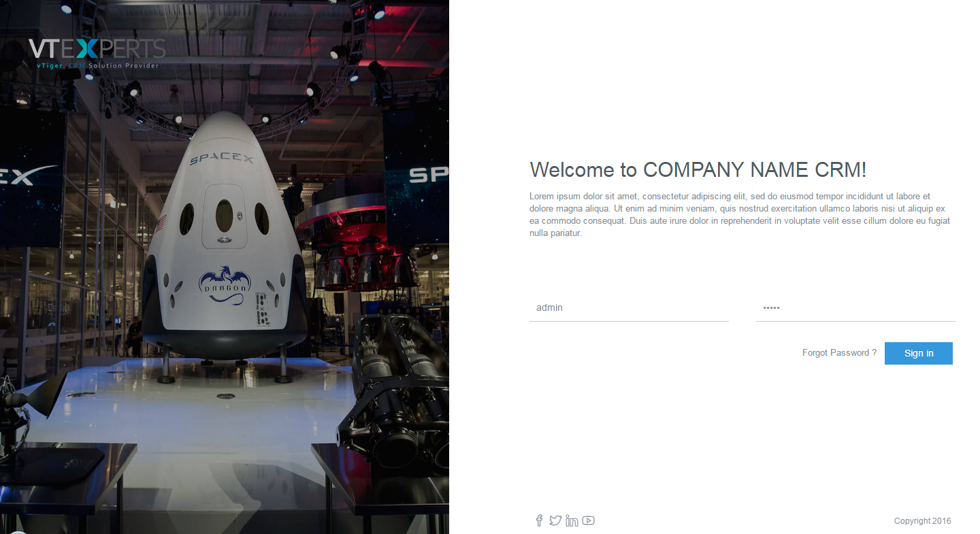Focus the masked password field

click(855, 308)
